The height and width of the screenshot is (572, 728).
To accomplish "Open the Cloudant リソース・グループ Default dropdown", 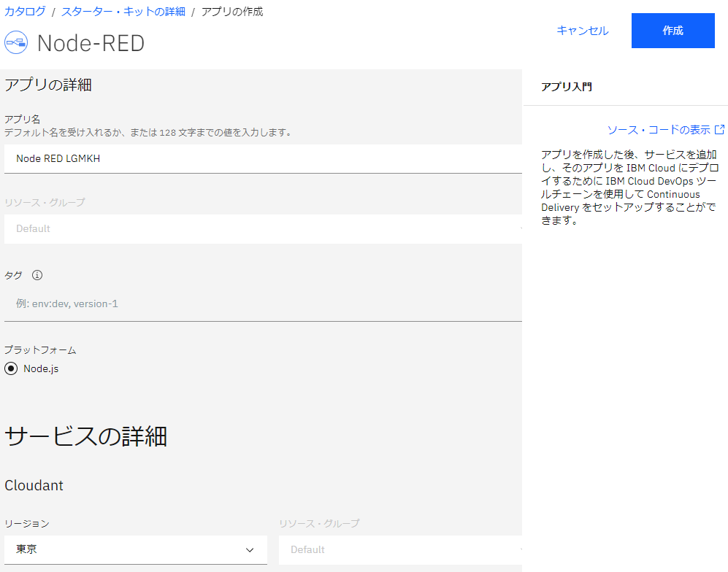I will pyautogui.click(x=400, y=549).
